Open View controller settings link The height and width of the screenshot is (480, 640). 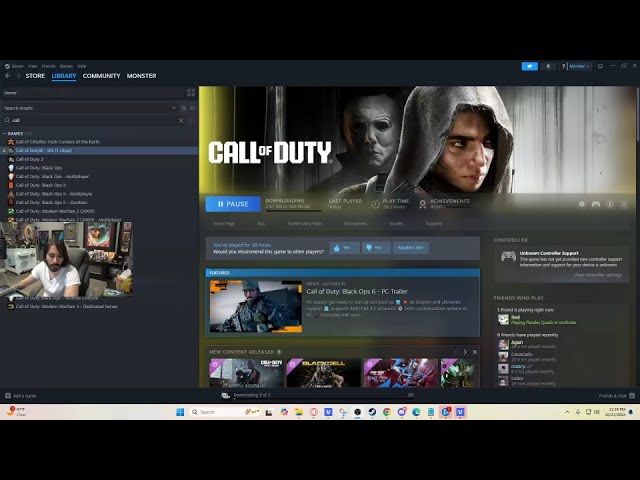pyautogui.click(x=598, y=275)
